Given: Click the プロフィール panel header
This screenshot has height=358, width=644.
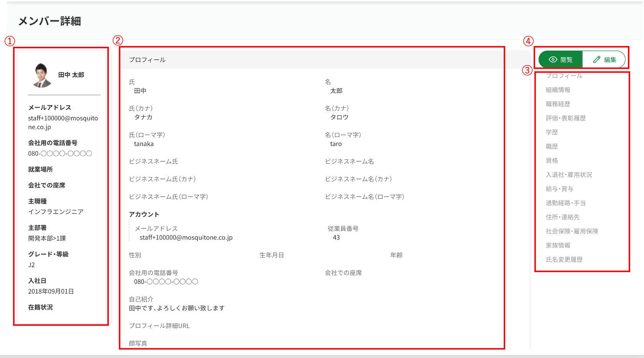Looking at the screenshot, I should (x=147, y=60).
